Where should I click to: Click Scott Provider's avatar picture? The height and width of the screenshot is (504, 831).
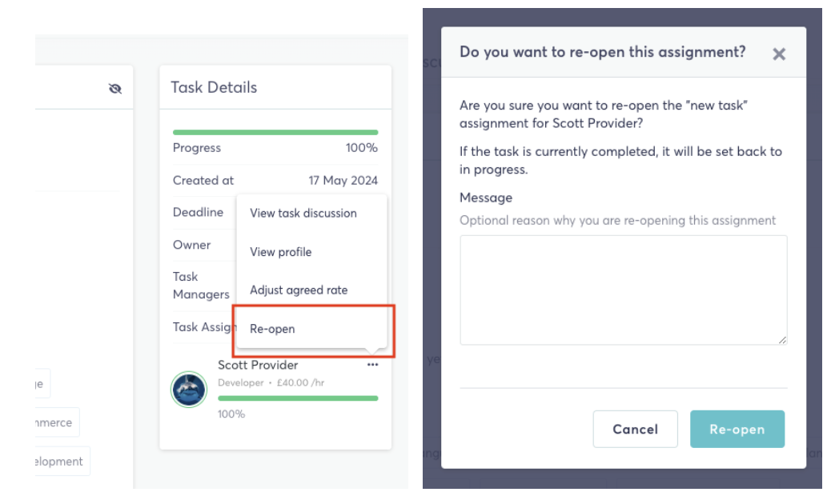tap(189, 389)
